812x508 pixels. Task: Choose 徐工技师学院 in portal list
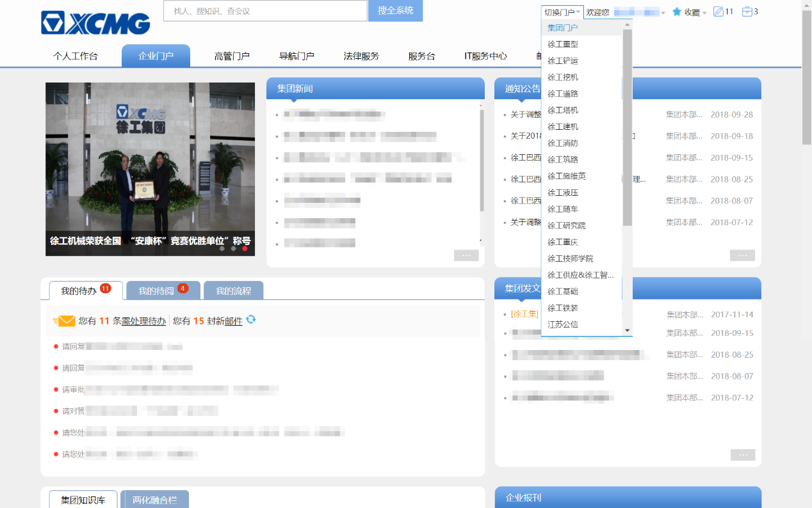(x=581, y=258)
